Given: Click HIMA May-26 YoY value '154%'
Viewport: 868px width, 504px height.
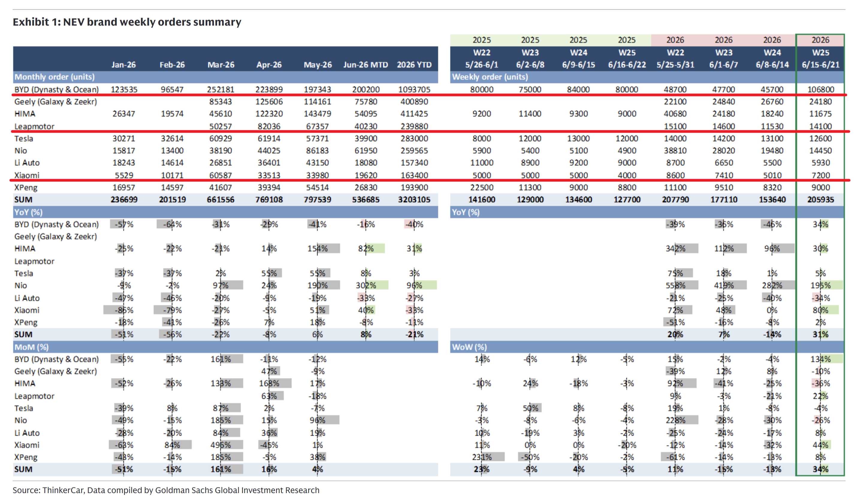Looking at the screenshot, I should [318, 249].
